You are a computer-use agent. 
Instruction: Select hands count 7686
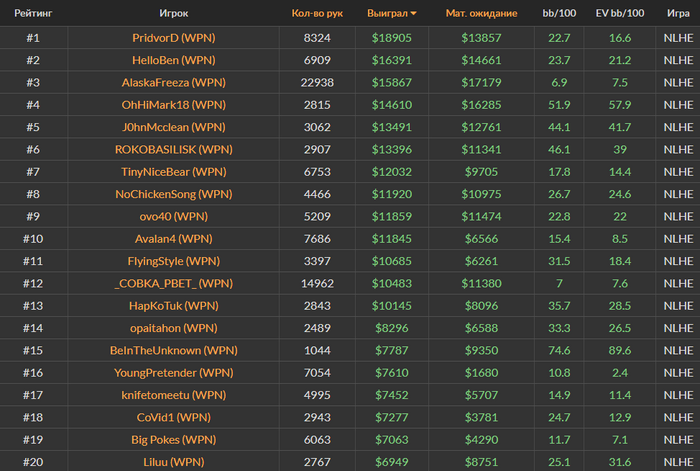coord(317,239)
